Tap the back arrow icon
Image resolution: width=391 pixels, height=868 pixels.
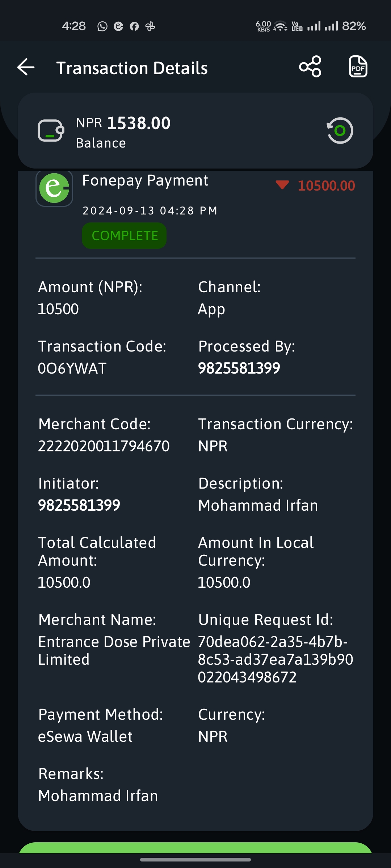(26, 67)
